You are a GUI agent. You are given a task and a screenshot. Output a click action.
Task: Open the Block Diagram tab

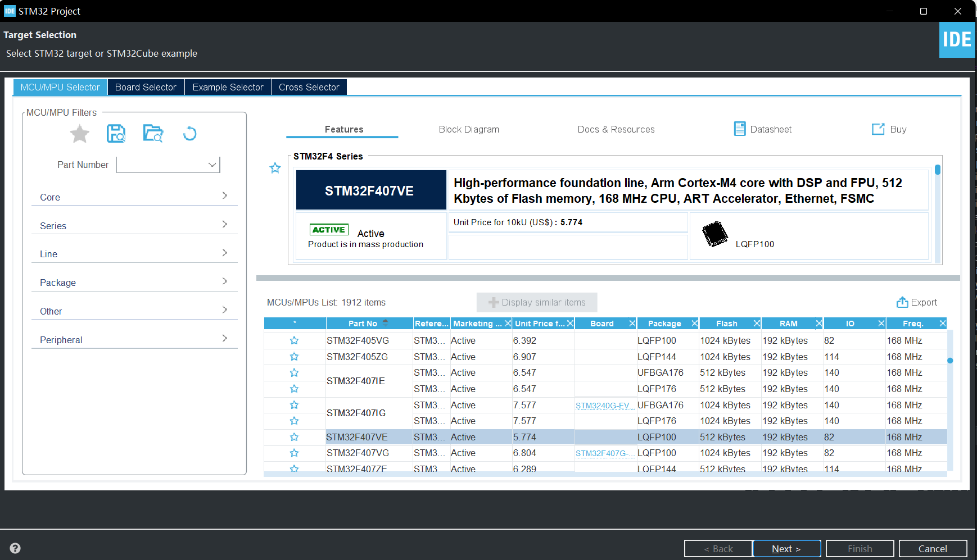(x=468, y=129)
